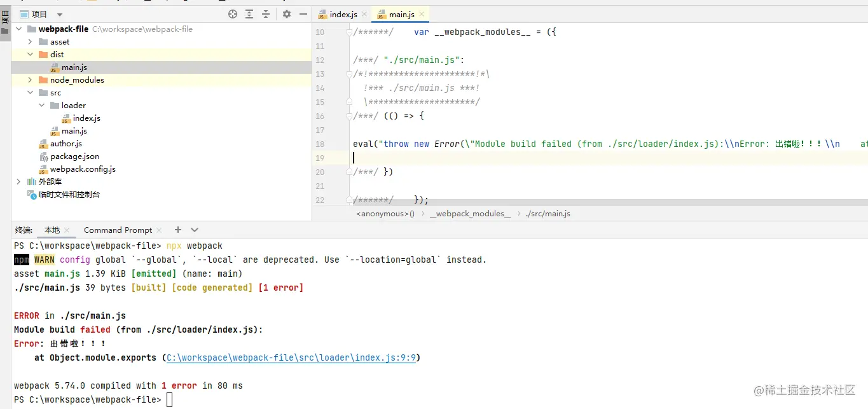The width and height of the screenshot is (868, 409).
Task: Click line number 18 in gutter
Action: point(320,144)
